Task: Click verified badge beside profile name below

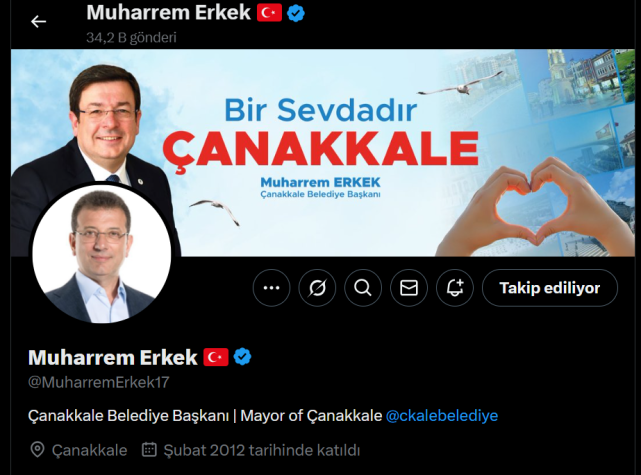Action: coord(242,357)
